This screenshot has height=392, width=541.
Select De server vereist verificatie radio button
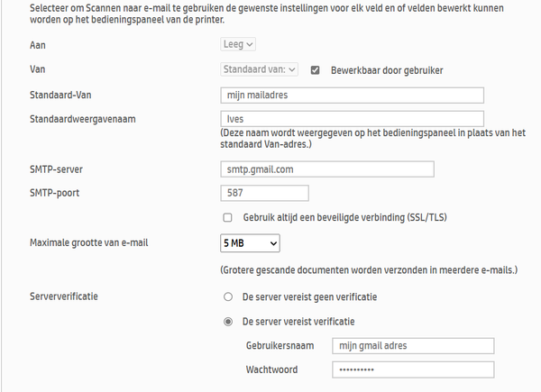coord(228,322)
